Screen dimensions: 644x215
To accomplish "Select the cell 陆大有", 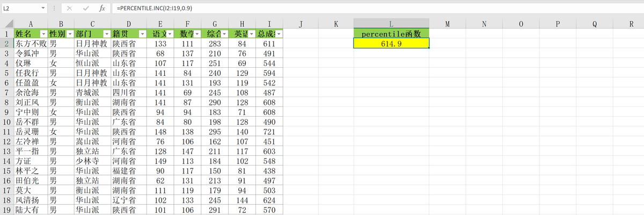I will point(31,210).
